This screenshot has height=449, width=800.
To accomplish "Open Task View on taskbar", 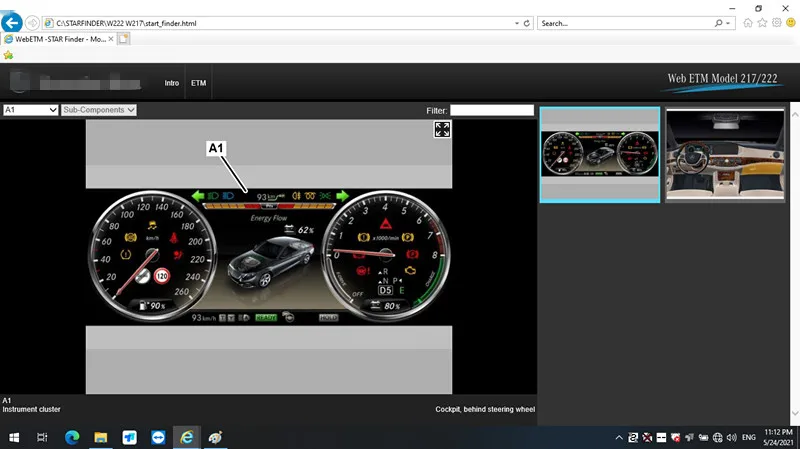I will click(x=42, y=437).
